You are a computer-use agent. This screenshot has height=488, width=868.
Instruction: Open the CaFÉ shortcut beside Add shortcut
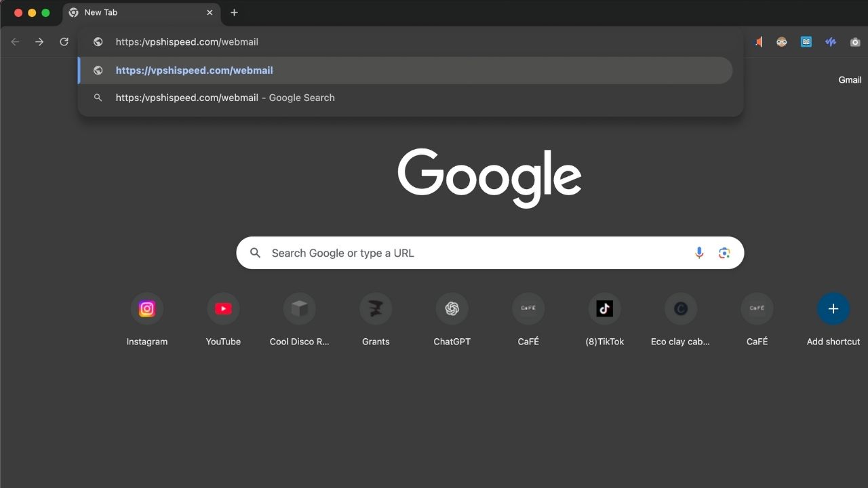pos(757,319)
